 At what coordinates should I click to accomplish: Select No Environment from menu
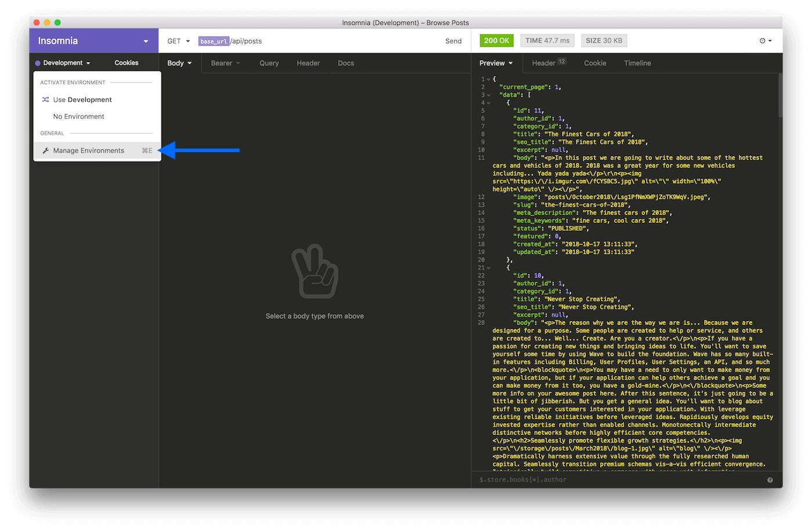pos(79,117)
